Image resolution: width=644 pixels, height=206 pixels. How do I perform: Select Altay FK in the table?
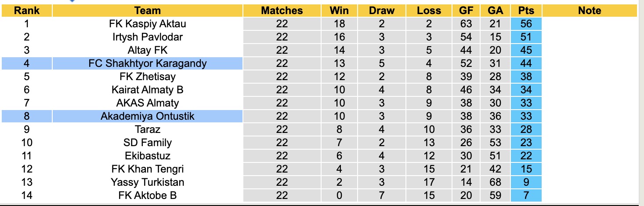pos(147,50)
